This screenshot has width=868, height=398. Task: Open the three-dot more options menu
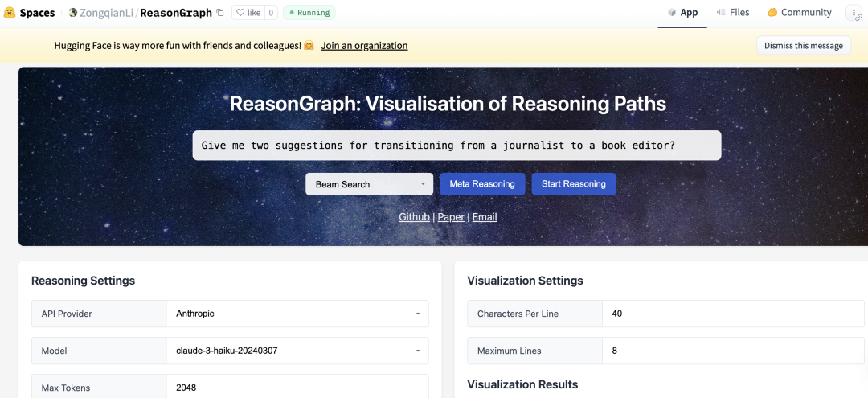pos(854,13)
